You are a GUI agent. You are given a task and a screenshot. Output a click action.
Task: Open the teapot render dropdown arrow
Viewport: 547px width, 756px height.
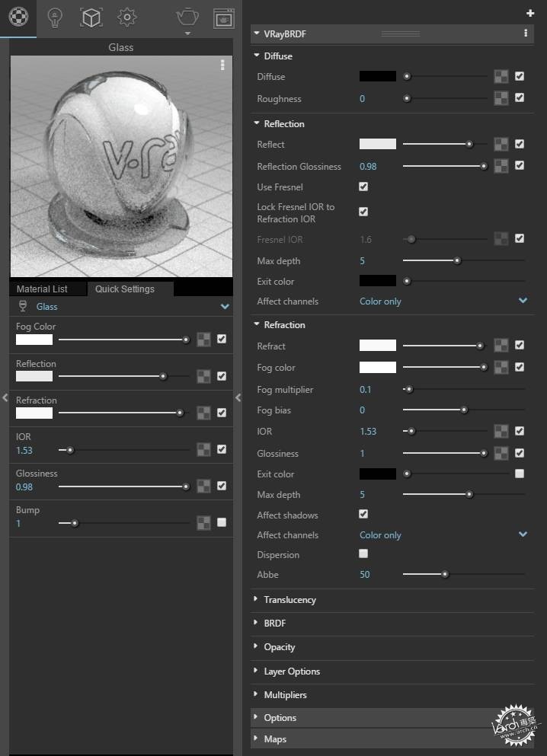click(187, 33)
